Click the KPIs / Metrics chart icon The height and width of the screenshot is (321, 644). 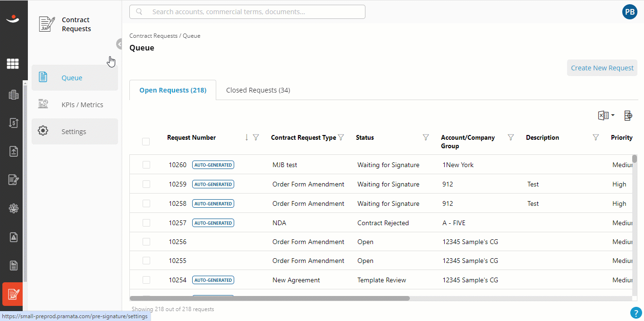tap(43, 104)
